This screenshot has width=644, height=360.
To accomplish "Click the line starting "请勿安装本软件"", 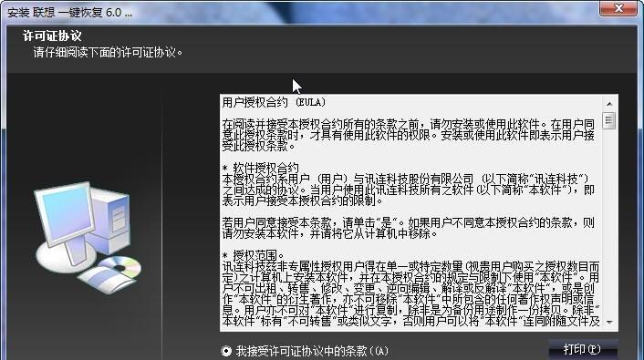I will click(330, 233).
